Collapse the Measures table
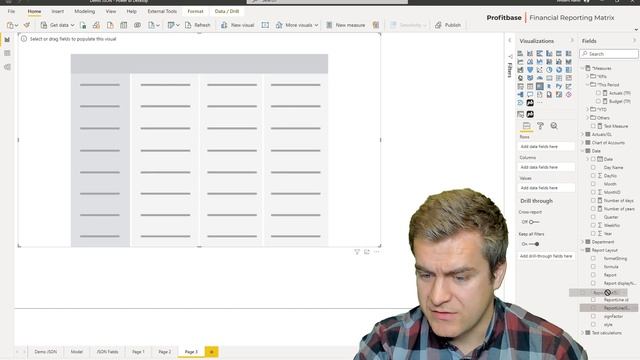The width and height of the screenshot is (640, 360). (x=582, y=68)
